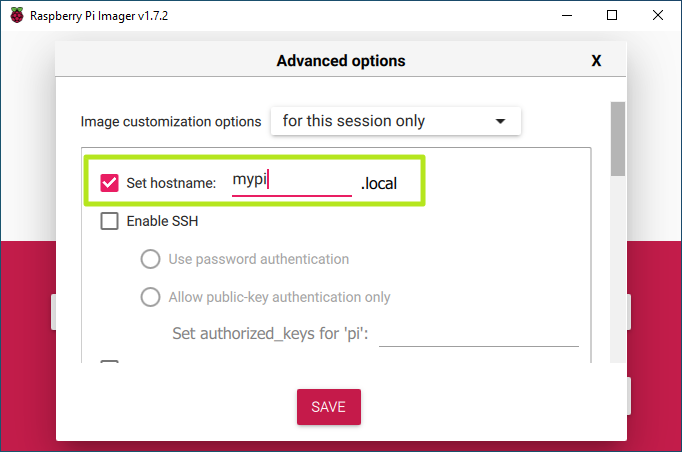Click the .local hostname suffix text

[x=379, y=183]
